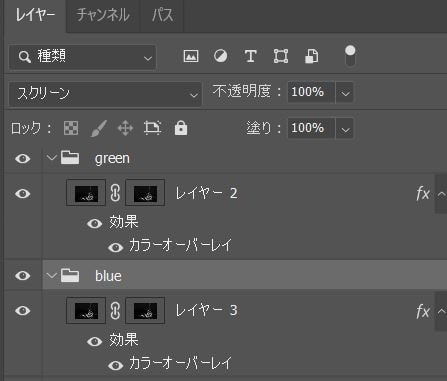Image resolution: width=447 pixels, height=381 pixels.
Task: Switch to the レイヤー tab
Action: [35, 15]
